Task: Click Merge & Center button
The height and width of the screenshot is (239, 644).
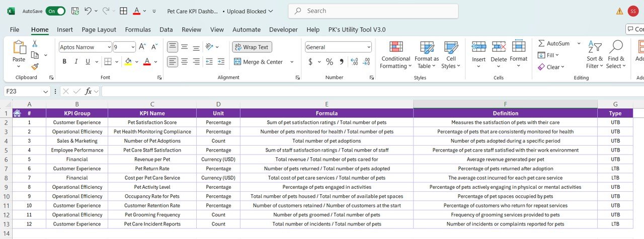Action: click(x=259, y=62)
